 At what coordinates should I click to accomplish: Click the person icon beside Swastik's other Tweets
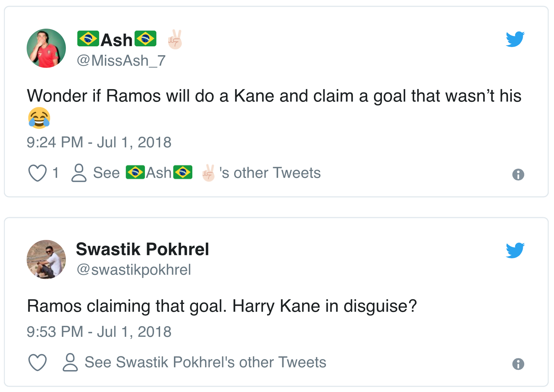pyautogui.click(x=70, y=362)
